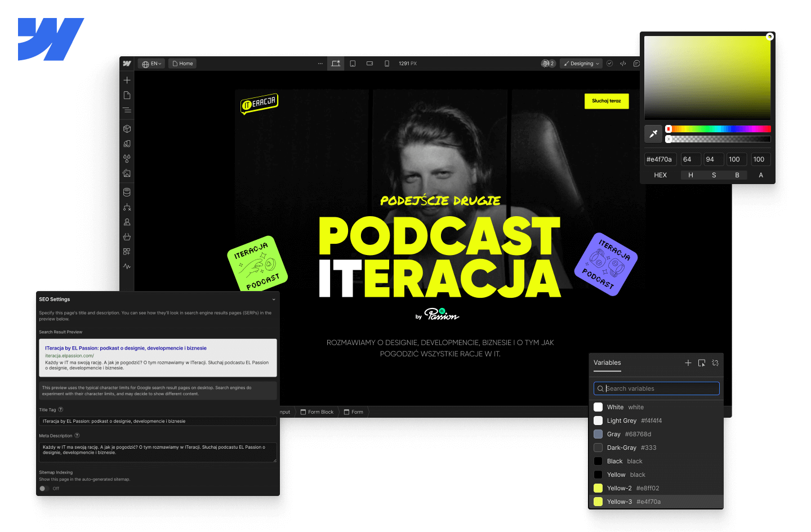Open the Assets image icon

[x=127, y=173]
